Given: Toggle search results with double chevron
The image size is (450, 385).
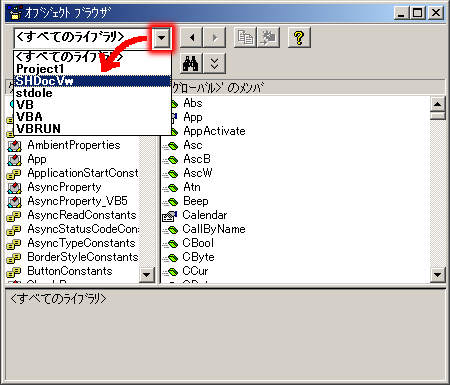Looking at the screenshot, I should [214, 63].
